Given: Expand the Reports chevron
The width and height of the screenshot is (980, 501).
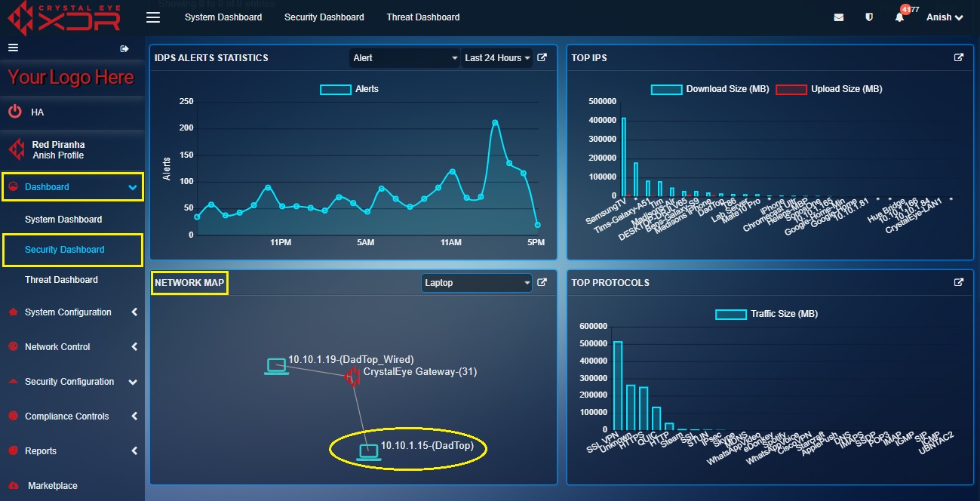Looking at the screenshot, I should (x=134, y=451).
